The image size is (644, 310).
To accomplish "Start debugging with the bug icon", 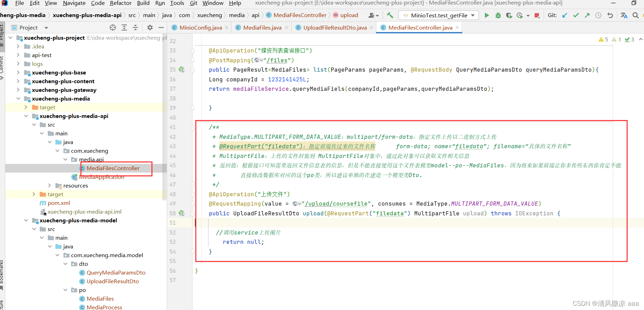I will [x=498, y=15].
